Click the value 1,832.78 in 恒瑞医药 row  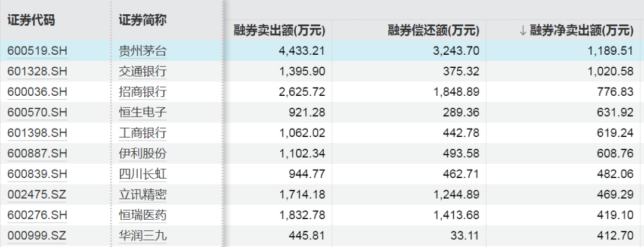302,215
